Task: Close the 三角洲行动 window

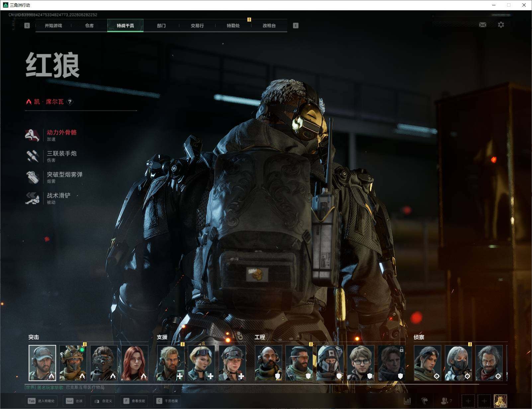Action: point(524,5)
